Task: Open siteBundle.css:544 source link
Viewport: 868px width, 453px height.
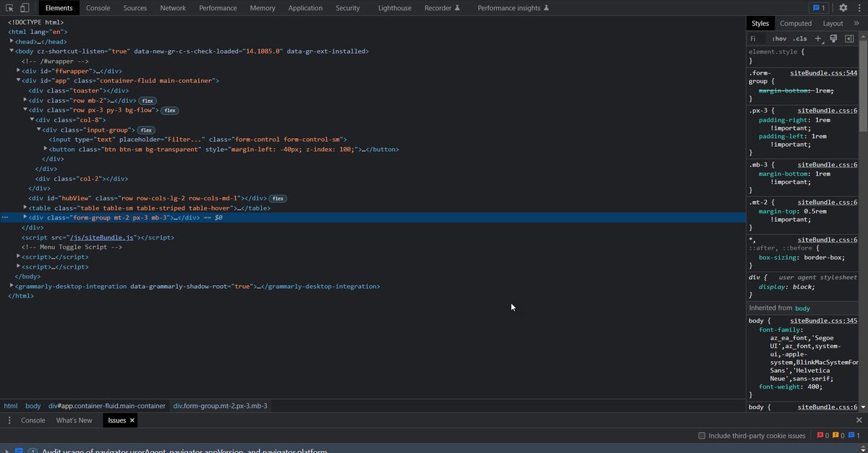Action: (x=823, y=73)
